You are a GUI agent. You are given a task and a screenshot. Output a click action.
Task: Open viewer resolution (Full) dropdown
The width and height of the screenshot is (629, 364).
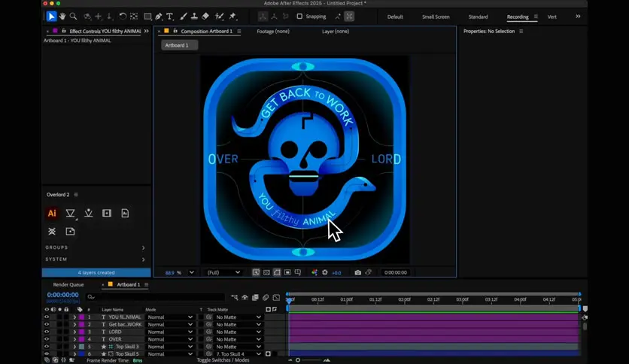tap(223, 272)
